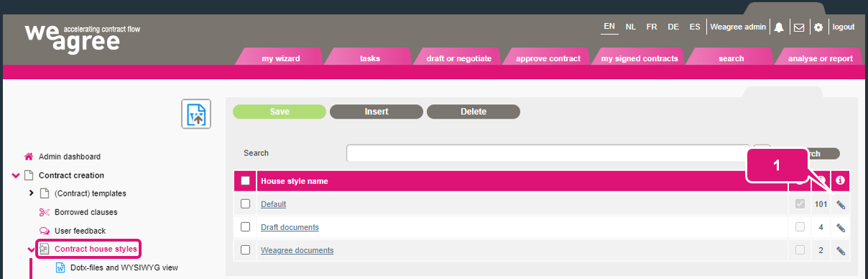Select (Contract) templates in the sidebar
The image size is (868, 279).
click(x=91, y=193)
